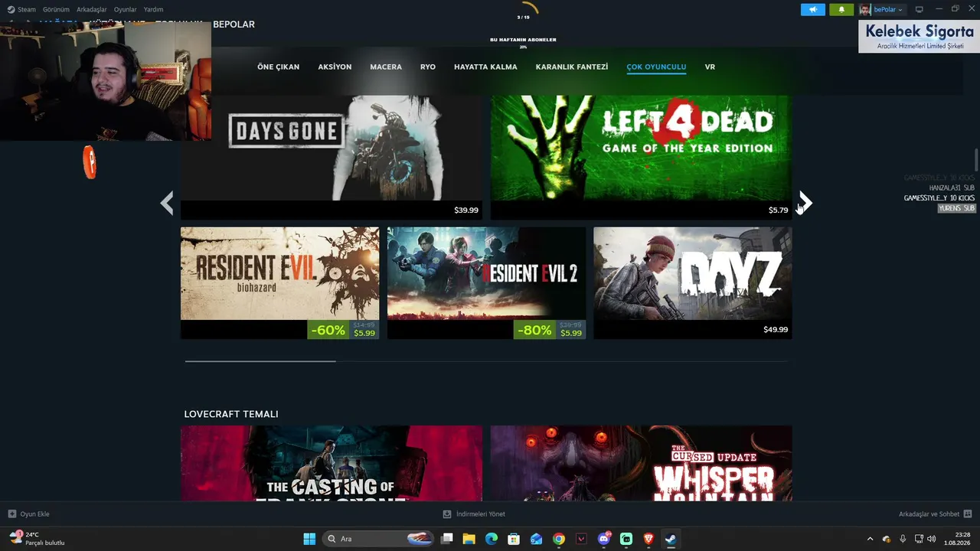The width and height of the screenshot is (980, 551).
Task: Click the BEPOLAR page title
Action: (234, 24)
